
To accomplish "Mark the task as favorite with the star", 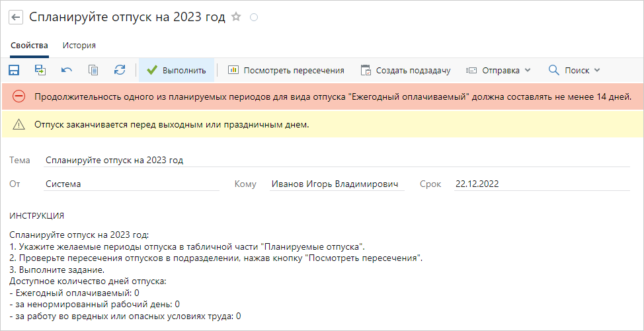I will (236, 17).
